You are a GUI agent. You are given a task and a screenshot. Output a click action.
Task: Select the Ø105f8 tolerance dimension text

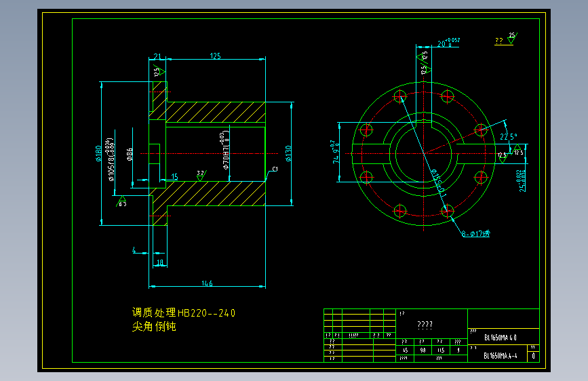pyautogui.click(x=111, y=160)
